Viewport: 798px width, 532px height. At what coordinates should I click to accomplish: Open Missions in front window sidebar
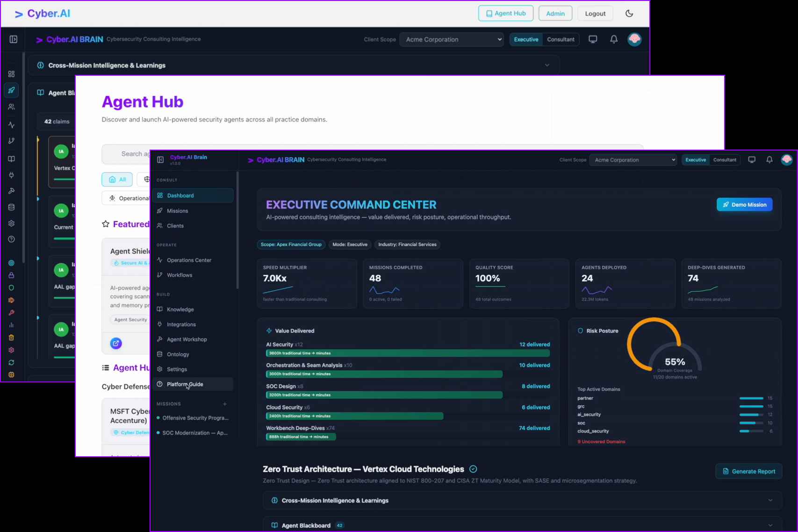click(x=193, y=211)
